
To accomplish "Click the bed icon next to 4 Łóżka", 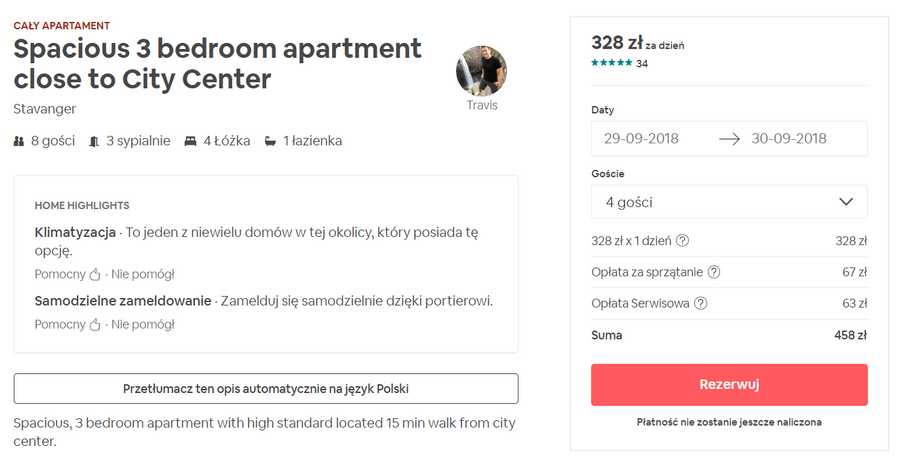I will (x=191, y=141).
